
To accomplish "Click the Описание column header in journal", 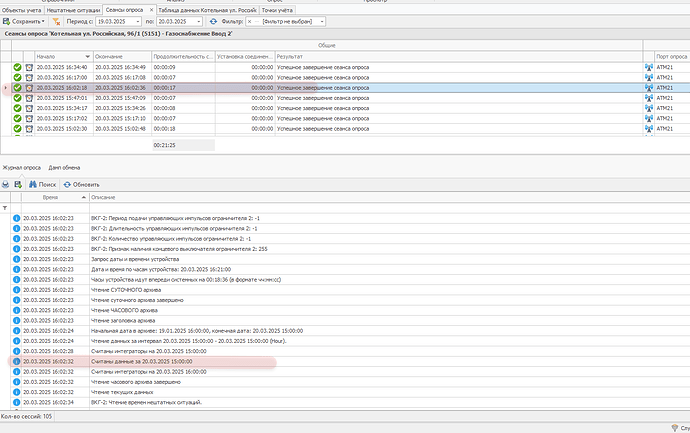I will [x=389, y=198].
